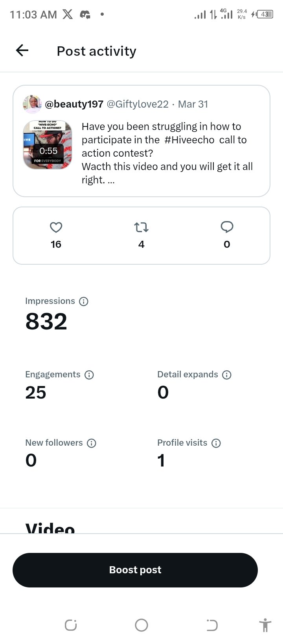
Task: Tap the Android recent apps button
Action: click(x=71, y=625)
